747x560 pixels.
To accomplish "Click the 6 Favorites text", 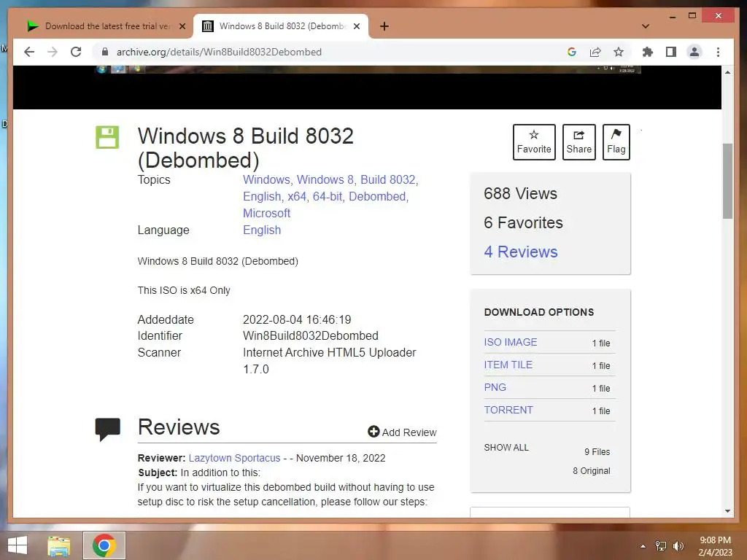I will tap(523, 223).
